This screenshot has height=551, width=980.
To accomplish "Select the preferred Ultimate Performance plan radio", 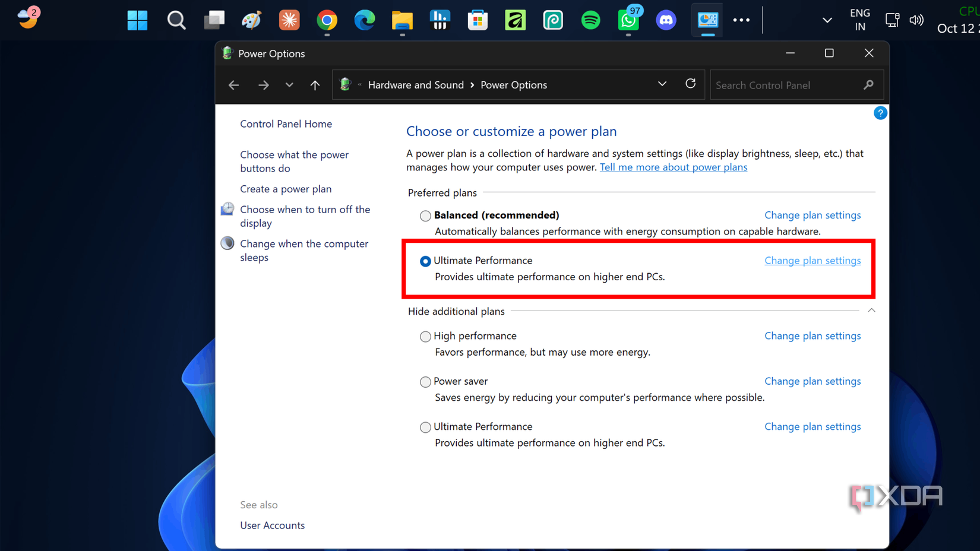I will [x=425, y=261].
